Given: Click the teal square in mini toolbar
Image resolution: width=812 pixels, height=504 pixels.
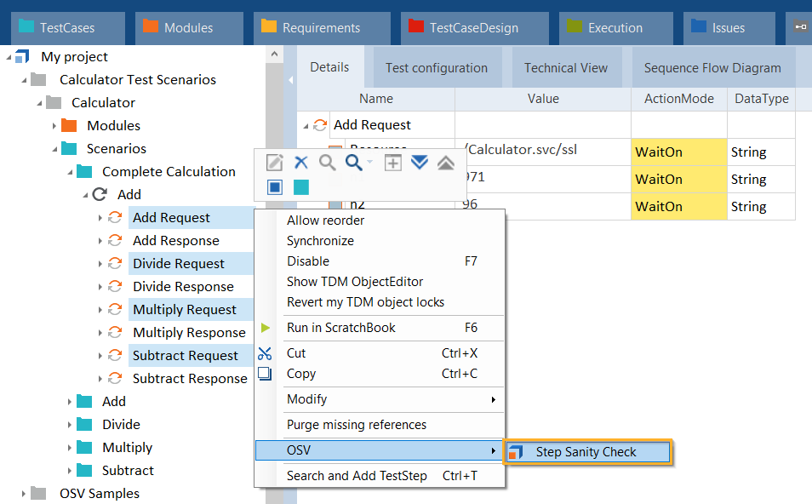Looking at the screenshot, I should coord(300,186).
